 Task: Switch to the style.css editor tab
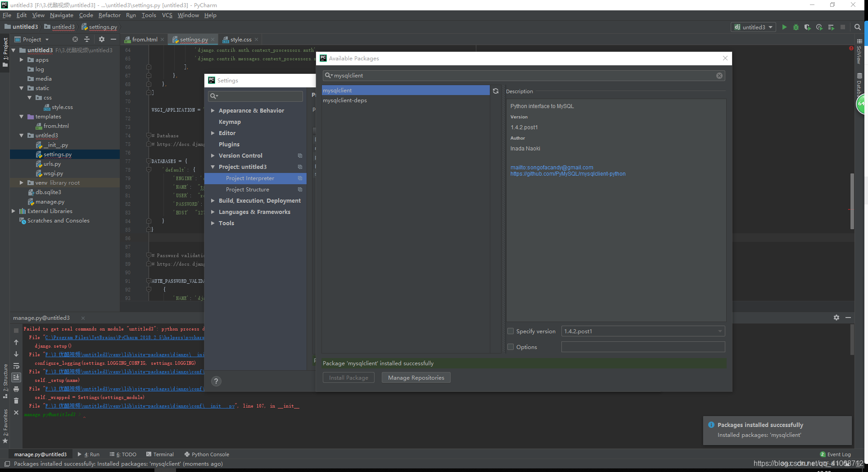[x=241, y=40]
